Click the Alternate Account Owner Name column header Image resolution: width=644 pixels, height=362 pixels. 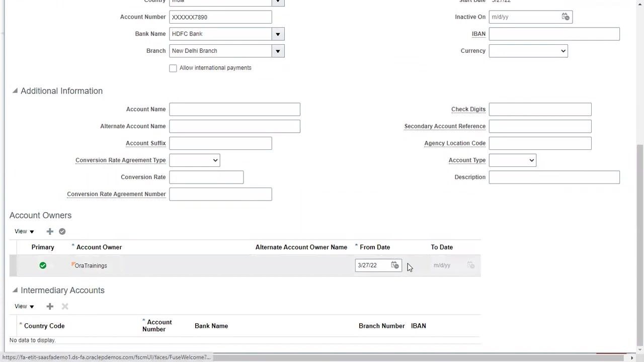(301, 247)
